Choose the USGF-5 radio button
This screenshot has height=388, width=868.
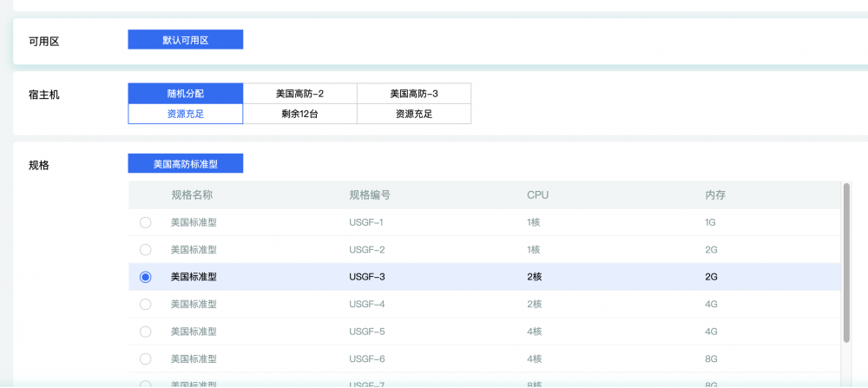click(x=145, y=332)
